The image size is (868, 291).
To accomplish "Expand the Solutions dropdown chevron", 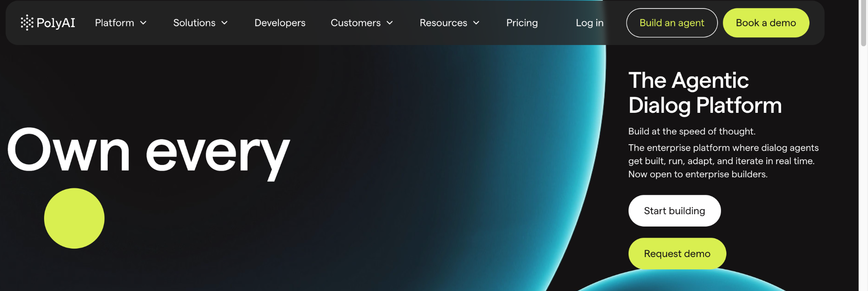I will (225, 23).
